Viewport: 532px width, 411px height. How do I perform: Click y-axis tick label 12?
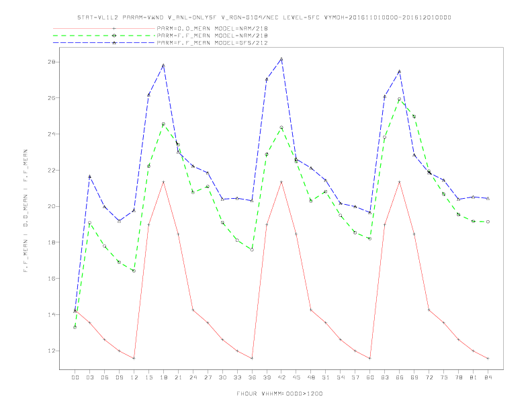point(52,351)
